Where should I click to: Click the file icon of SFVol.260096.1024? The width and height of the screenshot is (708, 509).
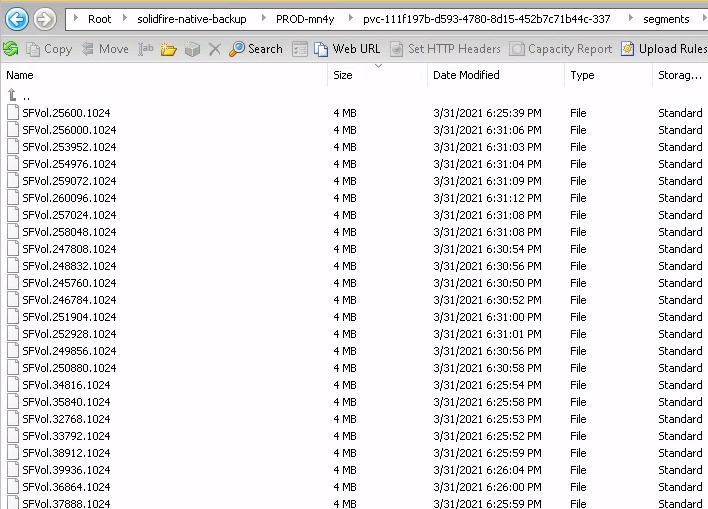(13, 197)
